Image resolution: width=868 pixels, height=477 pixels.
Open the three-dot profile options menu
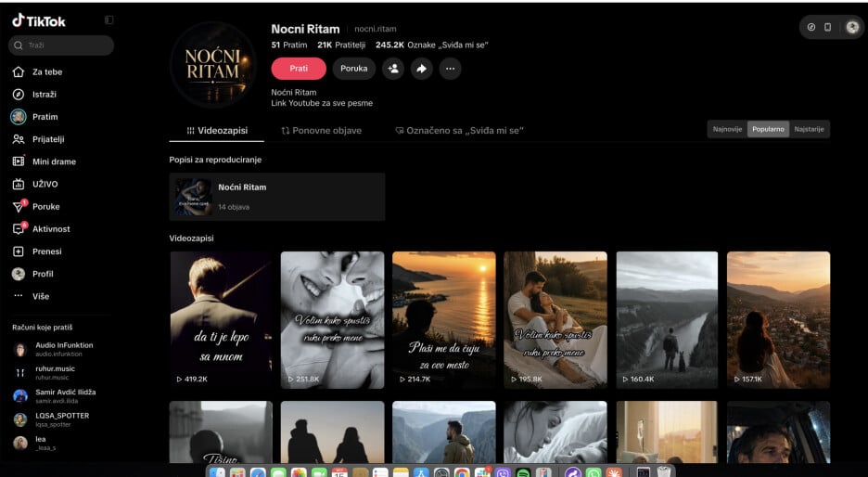450,69
